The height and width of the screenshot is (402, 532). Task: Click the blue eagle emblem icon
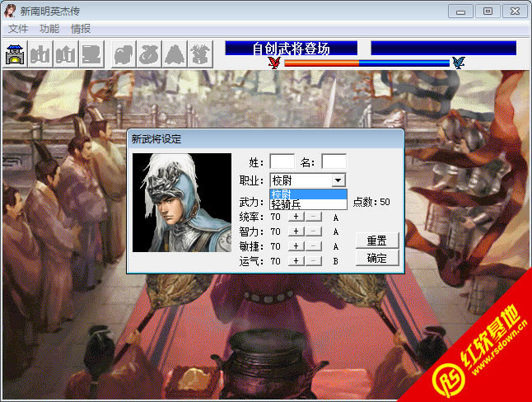click(x=458, y=63)
